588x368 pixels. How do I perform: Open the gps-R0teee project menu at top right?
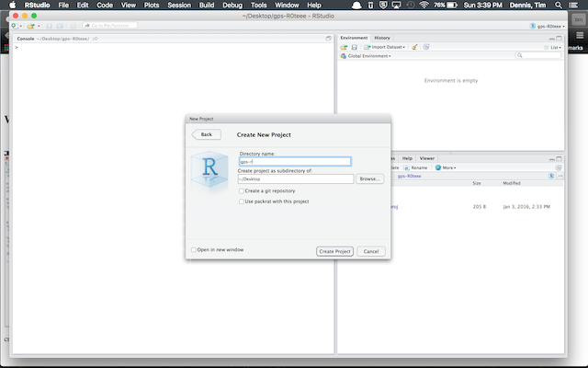(x=548, y=27)
